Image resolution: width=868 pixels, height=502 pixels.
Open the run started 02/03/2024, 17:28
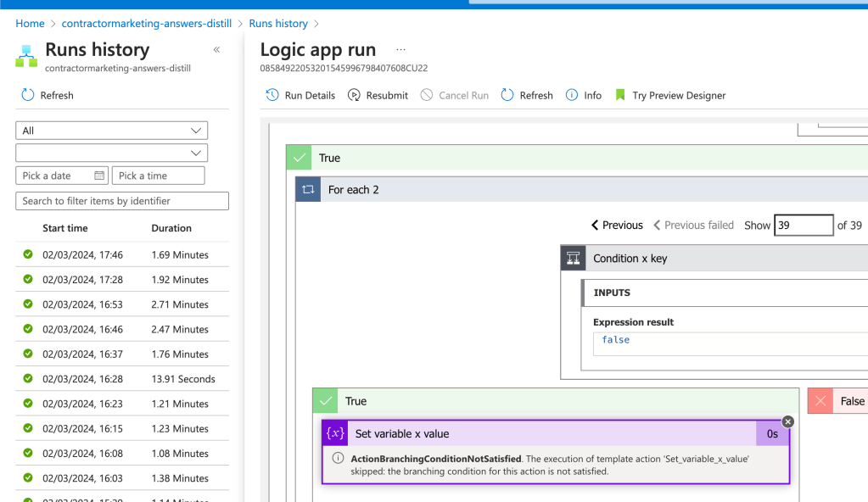122,280
